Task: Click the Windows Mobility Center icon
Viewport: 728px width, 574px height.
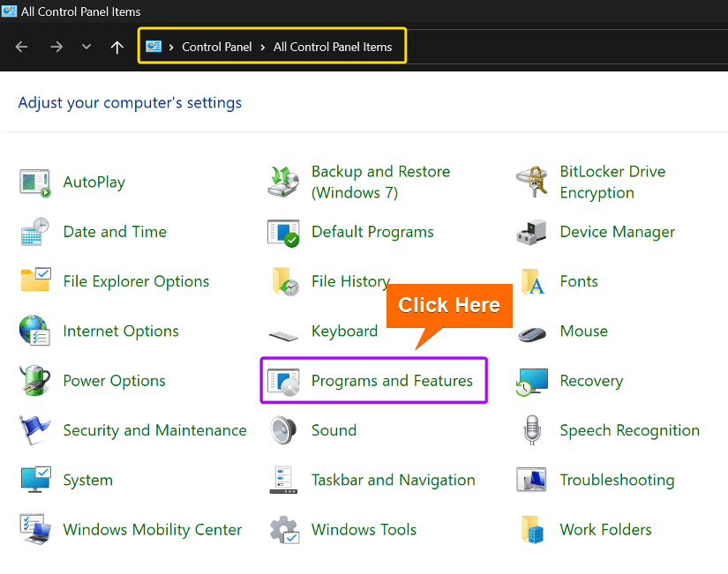Action: [34, 529]
